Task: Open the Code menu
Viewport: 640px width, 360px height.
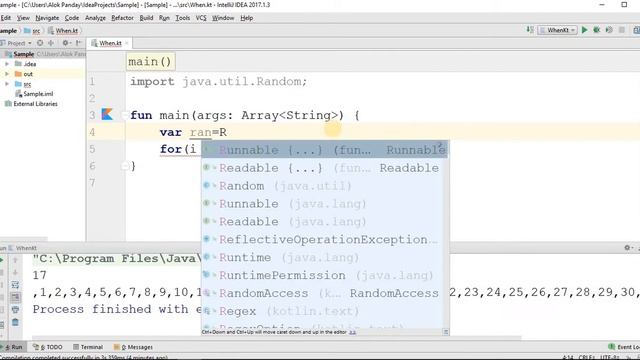Action: (x=71, y=18)
